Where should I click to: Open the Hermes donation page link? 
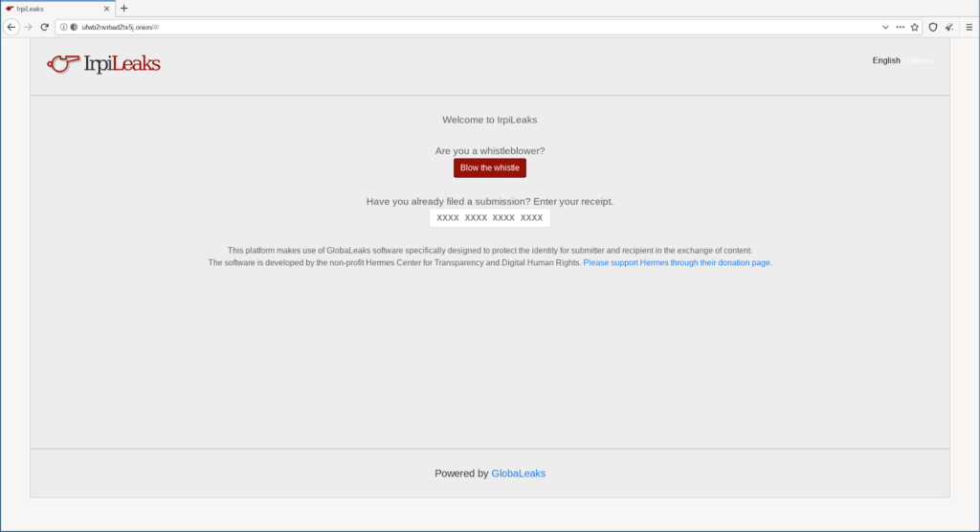tap(678, 262)
